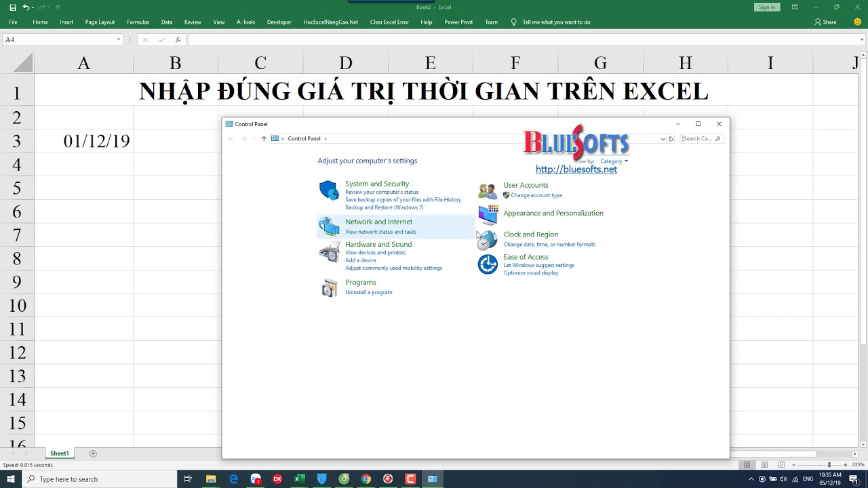Select the Network and Internet icon

[x=329, y=226]
